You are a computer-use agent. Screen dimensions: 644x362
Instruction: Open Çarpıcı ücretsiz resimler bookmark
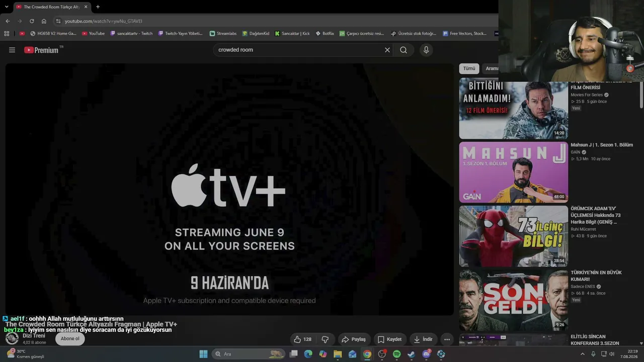tap(361, 34)
